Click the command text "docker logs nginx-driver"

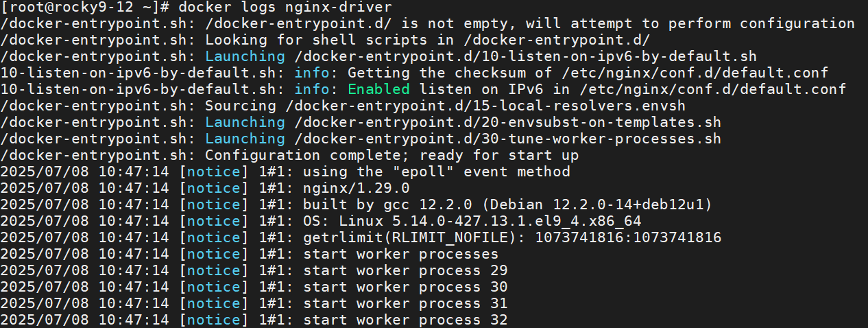coord(286,8)
